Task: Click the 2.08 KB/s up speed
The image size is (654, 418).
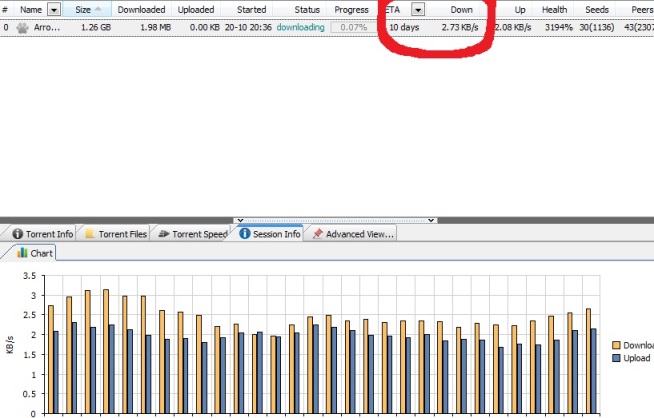Action: (513, 28)
